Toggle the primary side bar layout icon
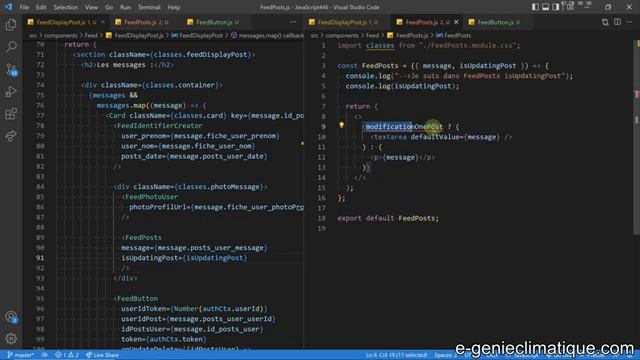The image size is (640, 360). click(x=535, y=7)
